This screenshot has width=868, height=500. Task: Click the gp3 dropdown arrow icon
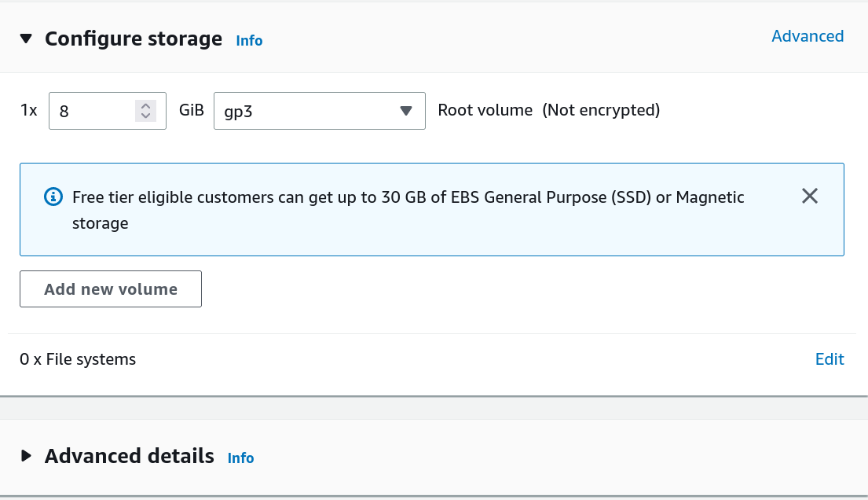pyautogui.click(x=406, y=111)
